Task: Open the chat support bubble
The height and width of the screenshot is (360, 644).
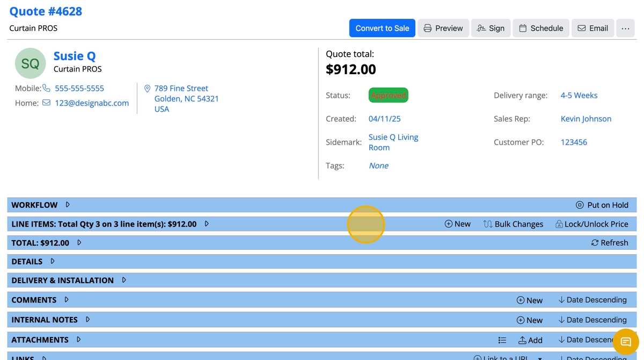Action: point(626,342)
